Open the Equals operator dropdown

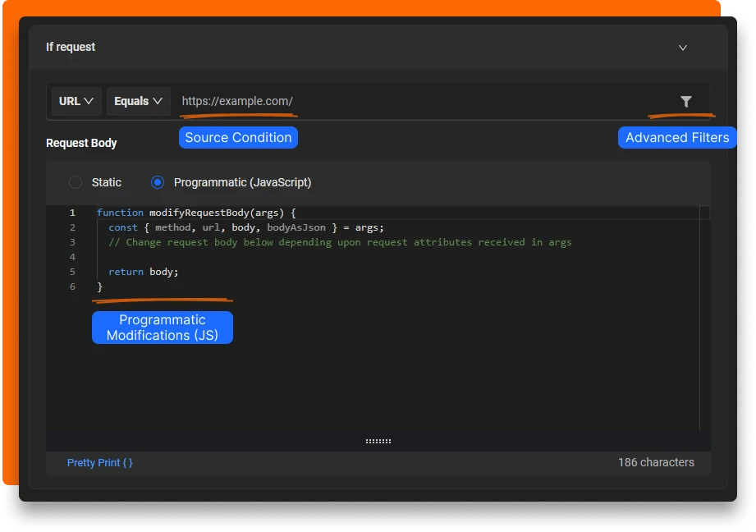point(138,101)
